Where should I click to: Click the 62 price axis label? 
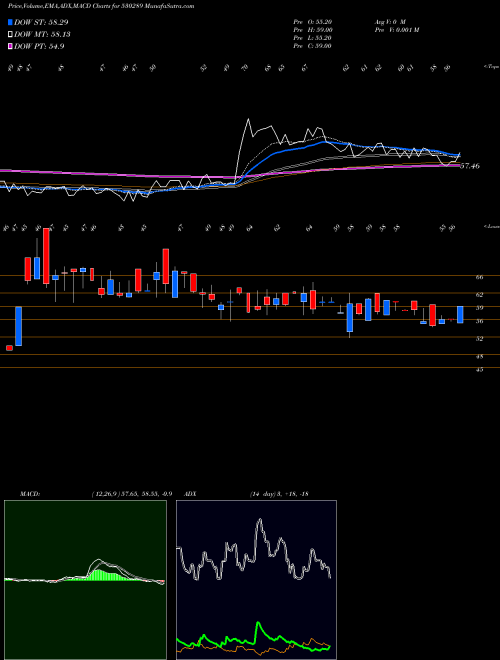pos(480,295)
